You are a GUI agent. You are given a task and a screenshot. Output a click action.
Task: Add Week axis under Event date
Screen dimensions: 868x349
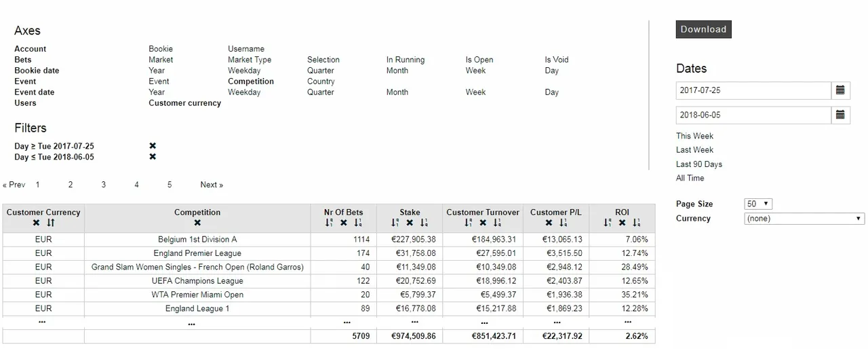pyautogui.click(x=475, y=92)
